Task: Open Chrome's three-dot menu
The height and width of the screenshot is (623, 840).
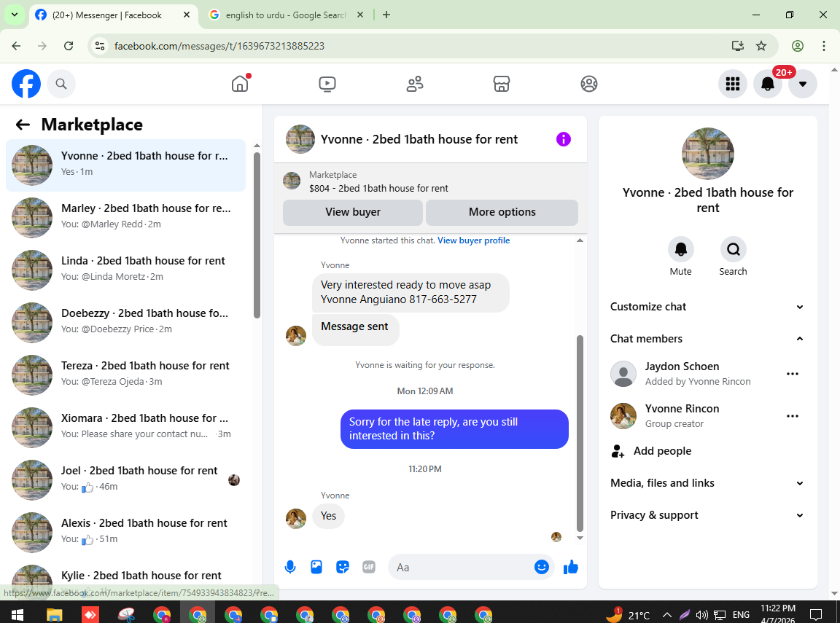Action: [824, 46]
